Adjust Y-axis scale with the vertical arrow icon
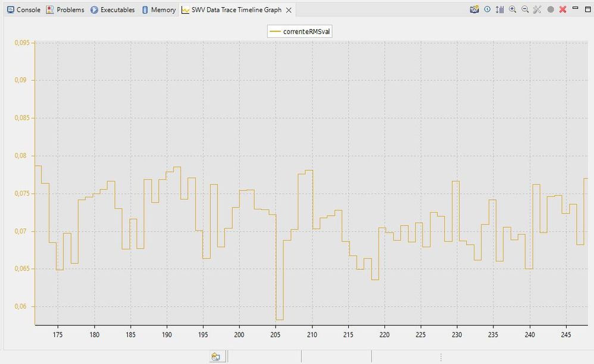Screen dimensions: 594x364 click(x=500, y=10)
